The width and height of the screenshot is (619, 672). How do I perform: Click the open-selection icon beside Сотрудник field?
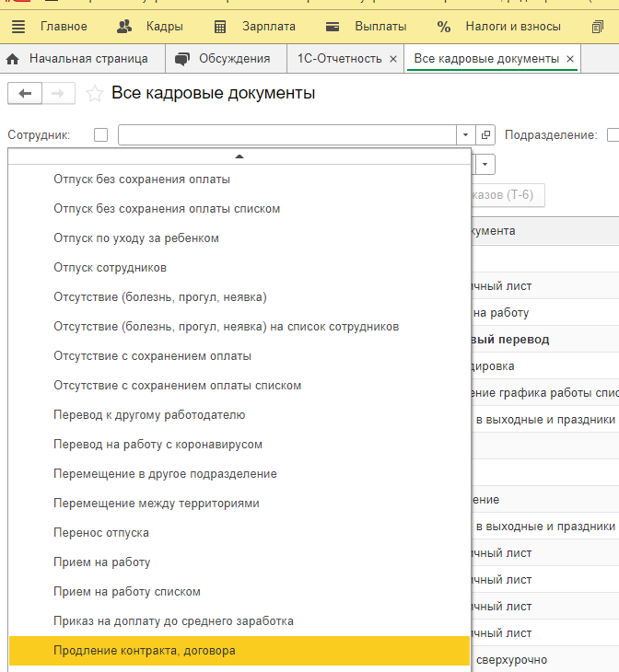point(486,135)
